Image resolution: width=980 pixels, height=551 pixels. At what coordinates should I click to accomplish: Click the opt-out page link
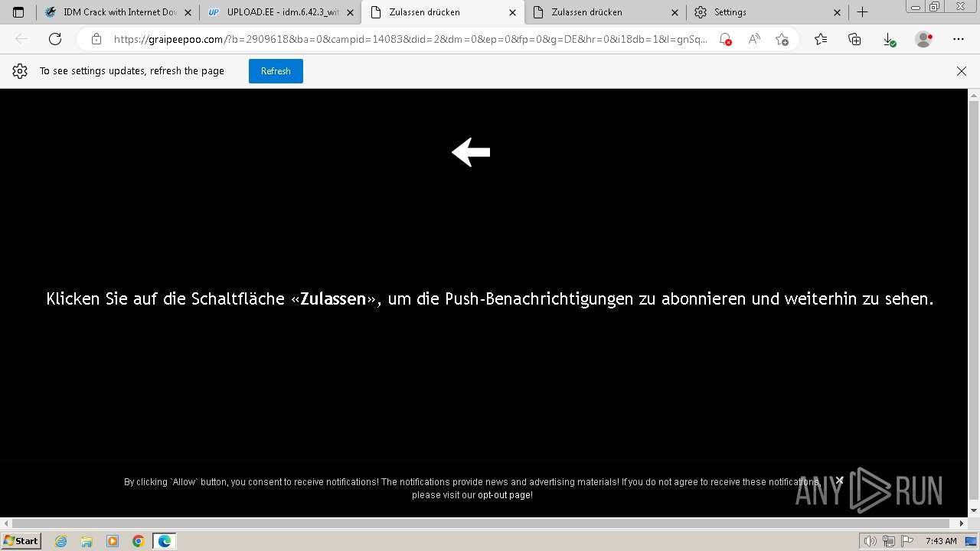pos(505,495)
